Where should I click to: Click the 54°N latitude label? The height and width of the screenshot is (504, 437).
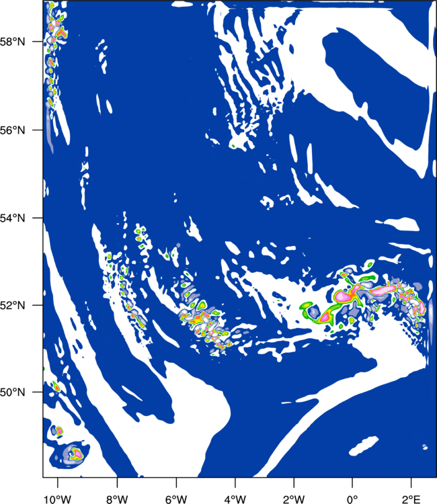[x=13, y=218]
